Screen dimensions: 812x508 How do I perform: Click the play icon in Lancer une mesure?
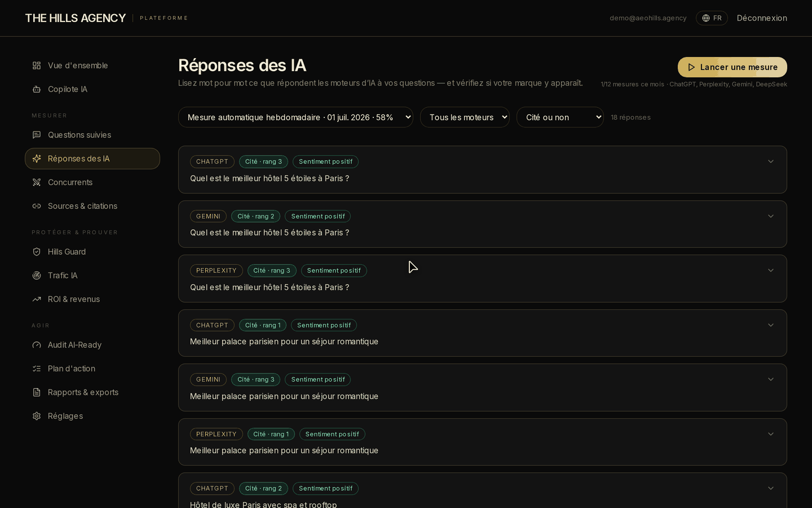tap(691, 67)
